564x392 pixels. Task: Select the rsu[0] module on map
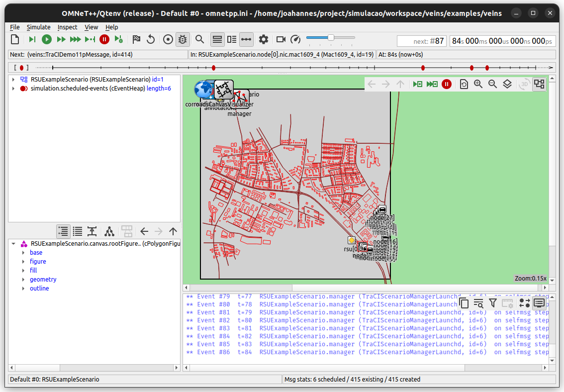click(352, 240)
